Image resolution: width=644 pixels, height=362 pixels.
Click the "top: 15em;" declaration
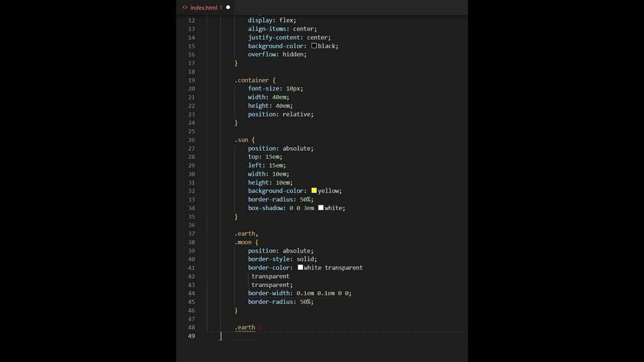tap(265, 157)
